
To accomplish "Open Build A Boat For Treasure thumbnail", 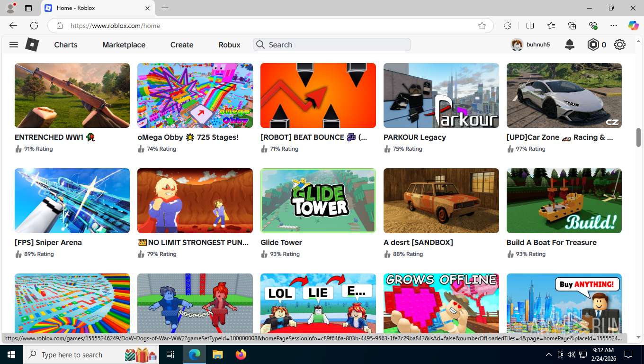I will point(564,200).
